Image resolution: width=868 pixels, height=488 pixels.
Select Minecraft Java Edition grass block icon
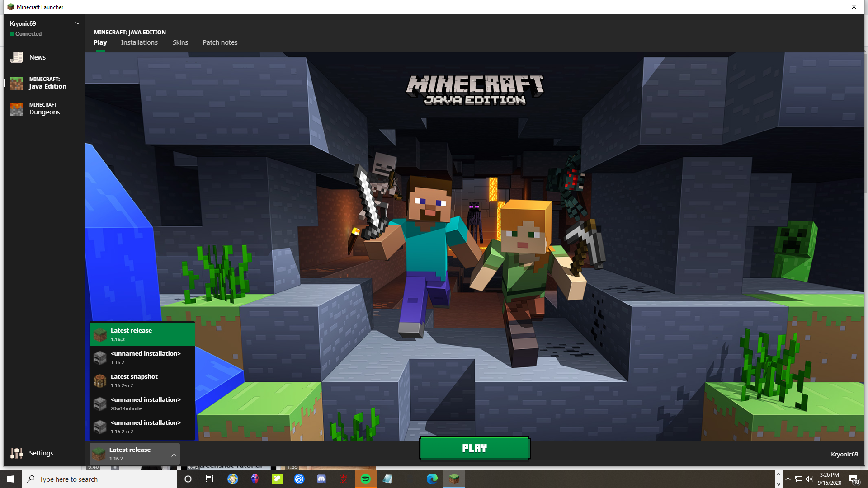click(17, 83)
